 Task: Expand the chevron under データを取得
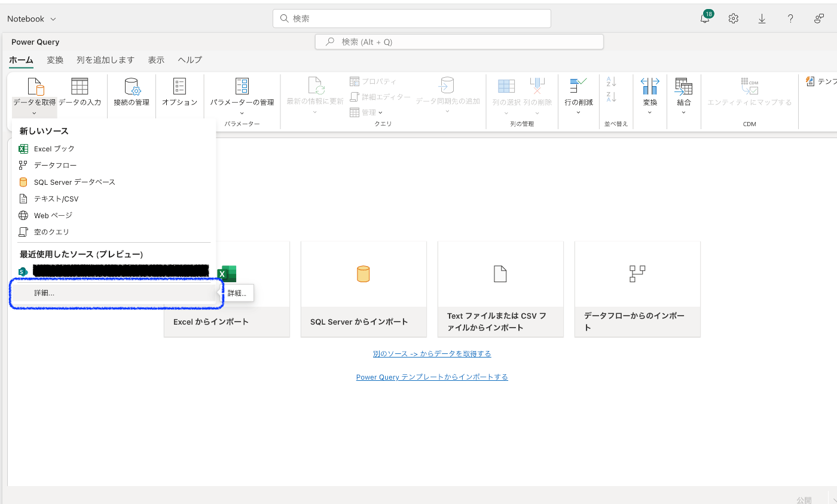click(x=34, y=112)
